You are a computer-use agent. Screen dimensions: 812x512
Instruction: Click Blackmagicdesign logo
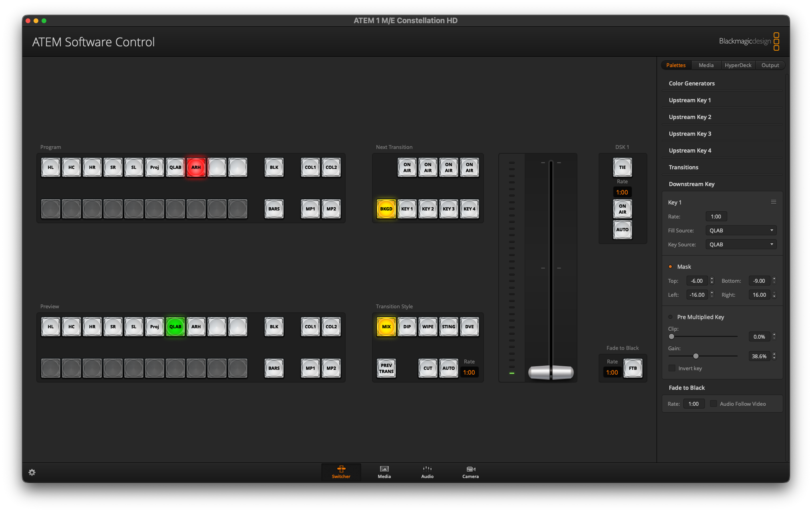[749, 41]
